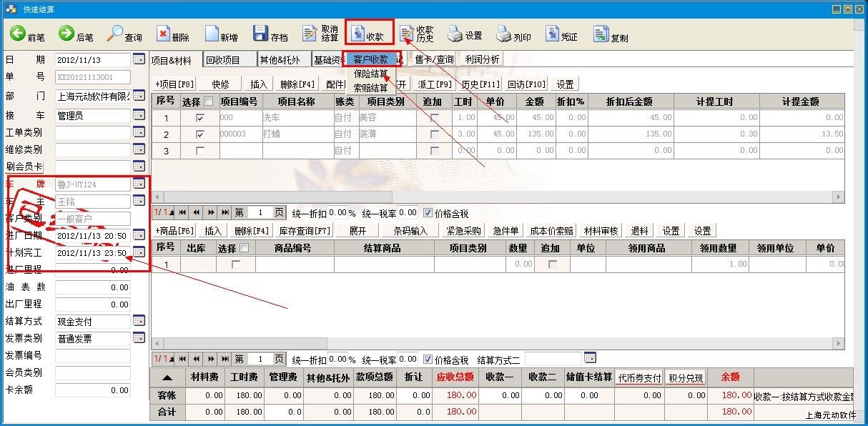Create a new record with 新增

212,34
